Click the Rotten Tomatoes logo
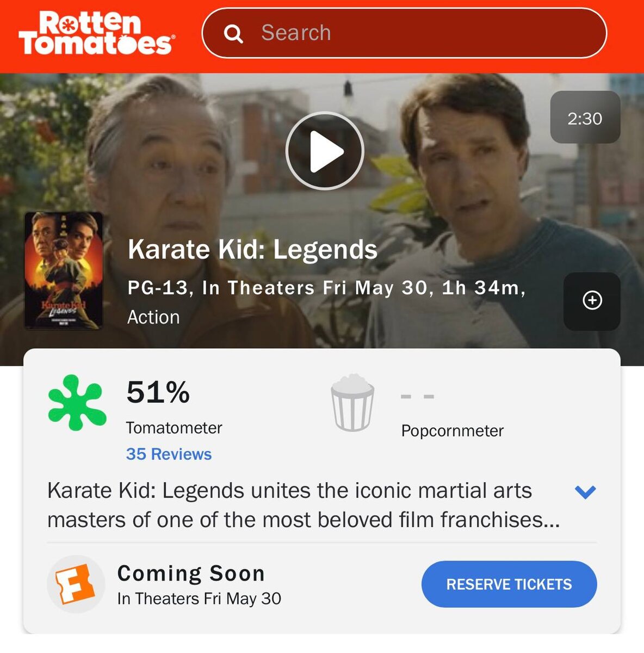Screen dimensions: 644x653 point(97,33)
